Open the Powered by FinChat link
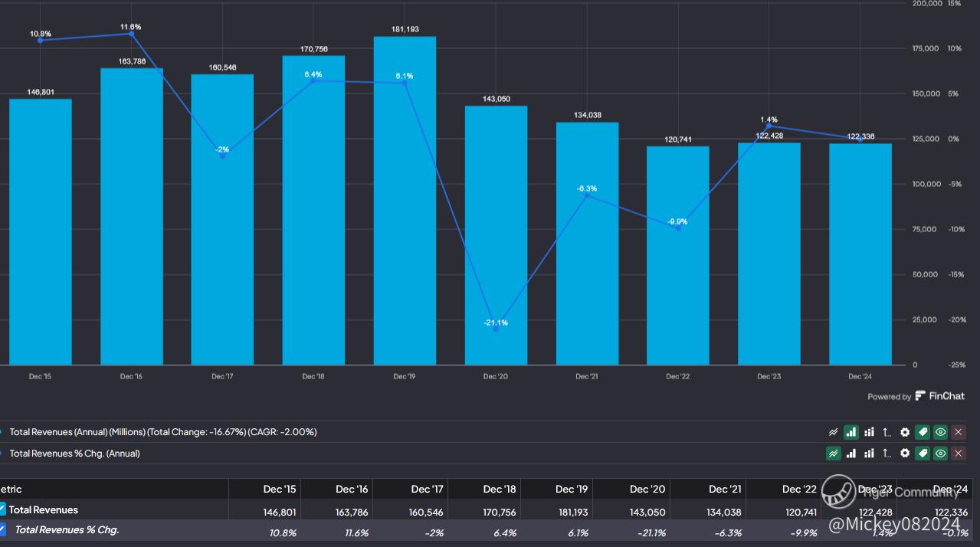This screenshot has width=980, height=547. tap(916, 396)
